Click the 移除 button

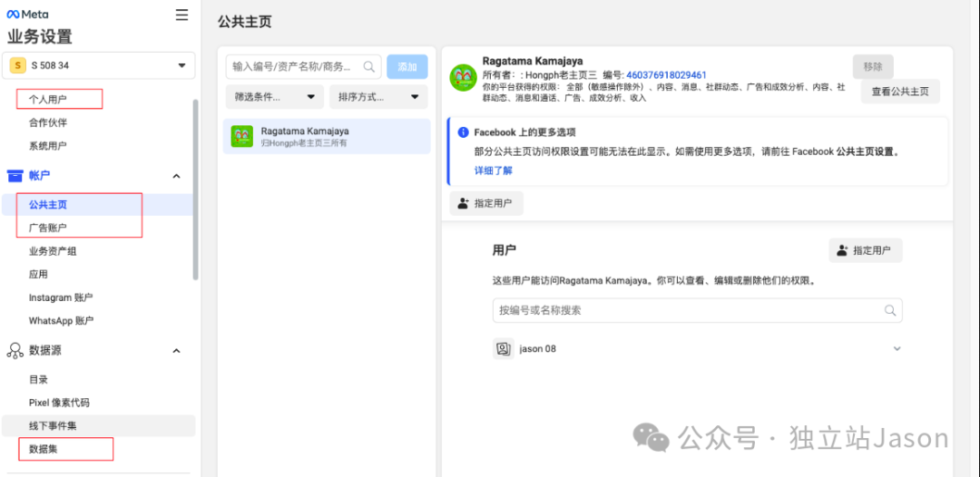tap(873, 66)
